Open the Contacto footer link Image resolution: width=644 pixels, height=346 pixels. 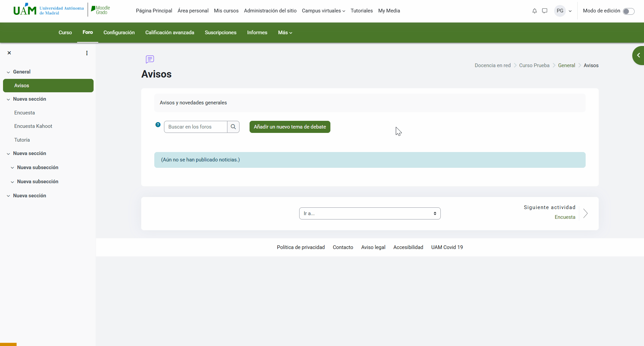[343, 247]
